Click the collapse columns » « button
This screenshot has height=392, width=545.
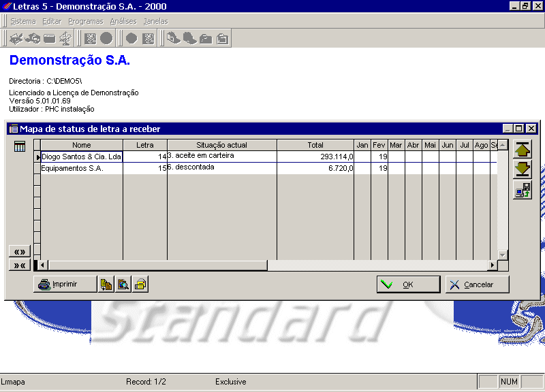[x=20, y=265]
